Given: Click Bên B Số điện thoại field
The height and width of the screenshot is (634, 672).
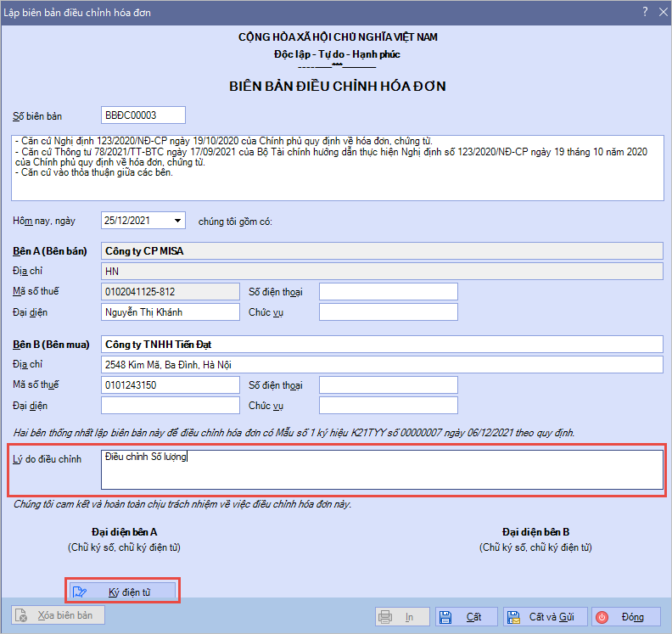Looking at the screenshot, I should 388,385.
